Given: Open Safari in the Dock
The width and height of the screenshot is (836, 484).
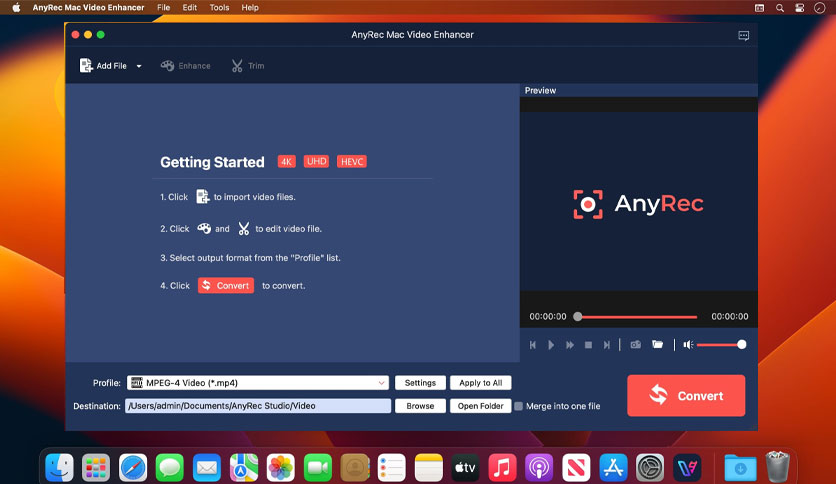Looking at the screenshot, I should [133, 468].
